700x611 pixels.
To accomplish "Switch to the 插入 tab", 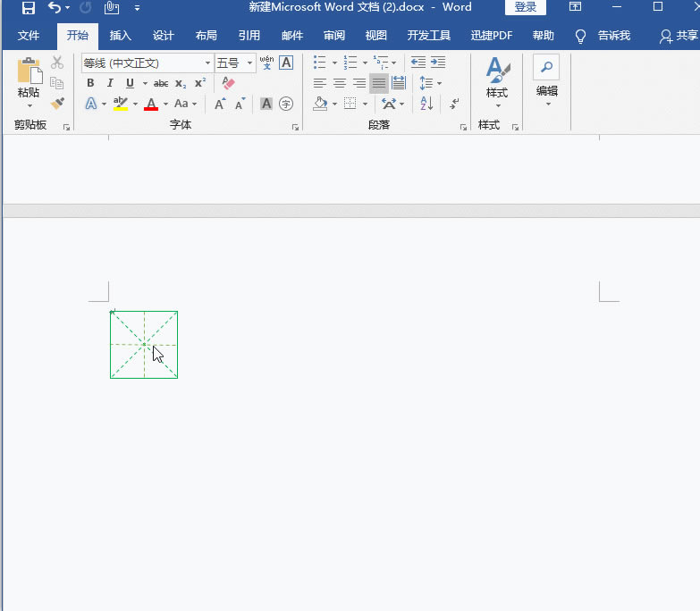I will [120, 36].
